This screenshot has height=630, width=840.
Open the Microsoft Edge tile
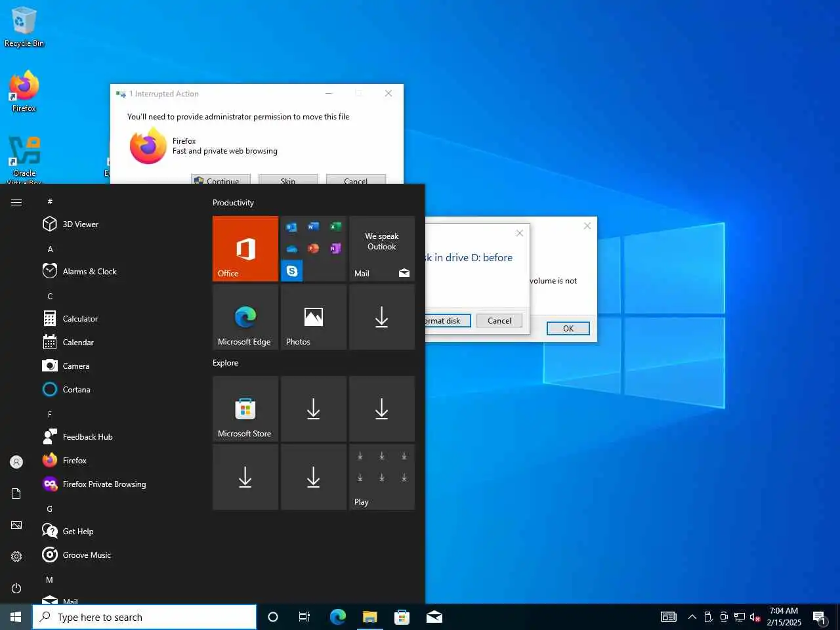click(x=245, y=317)
